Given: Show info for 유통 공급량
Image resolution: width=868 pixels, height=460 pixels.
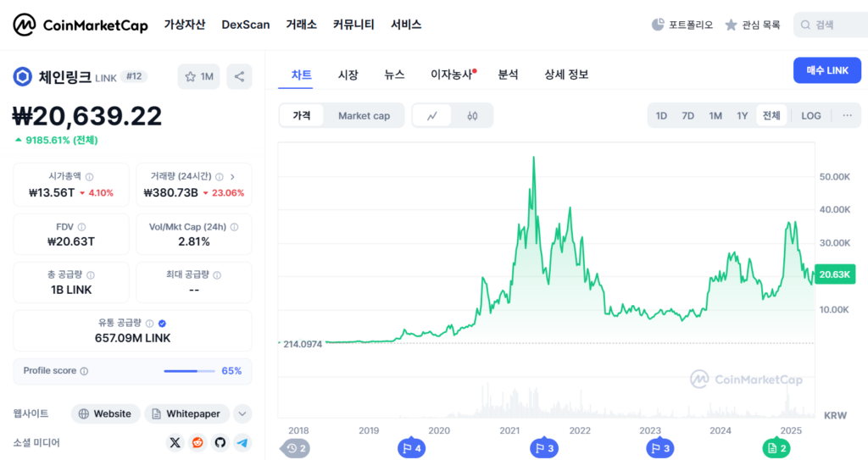Looking at the screenshot, I should pos(149,324).
